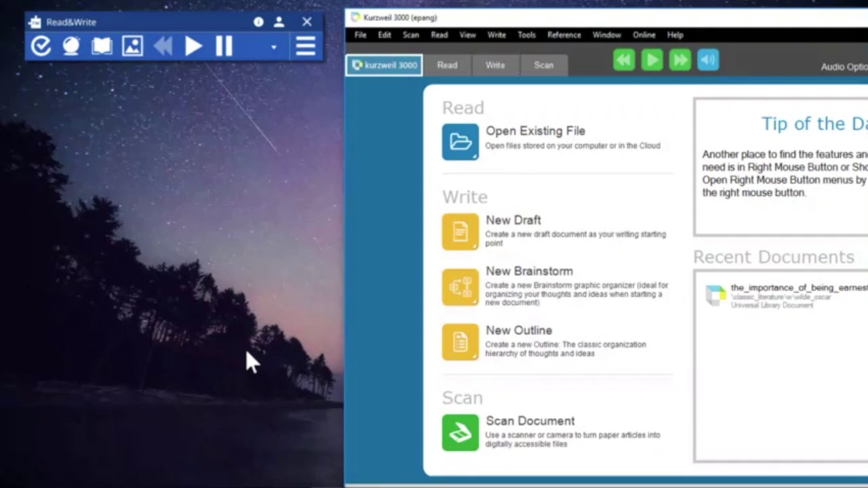The height and width of the screenshot is (488, 868).
Task: Switch to the Read tab
Action: tap(447, 65)
